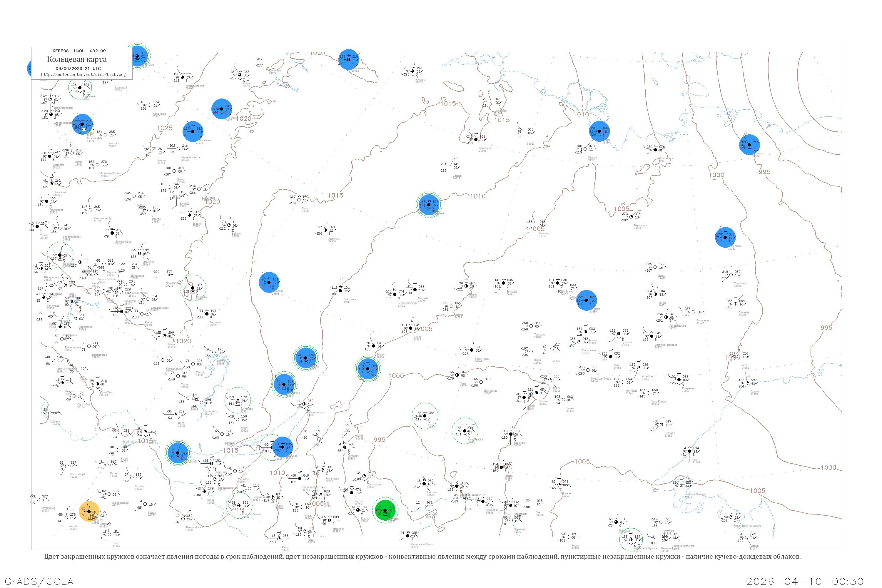This screenshot has height=588, width=882.
Task: Click the blue circle at Казачинск station
Action: click(x=284, y=384)
